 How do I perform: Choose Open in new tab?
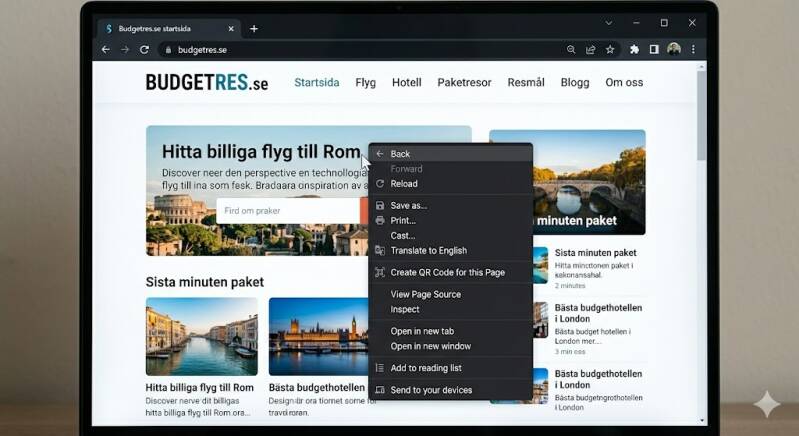tap(450, 331)
